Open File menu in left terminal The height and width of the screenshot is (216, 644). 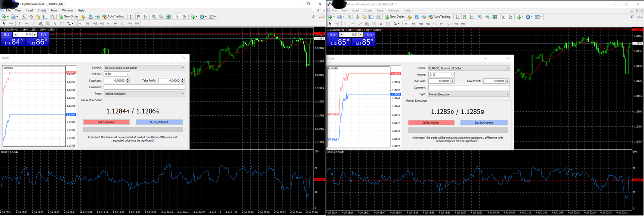[x=8, y=10]
